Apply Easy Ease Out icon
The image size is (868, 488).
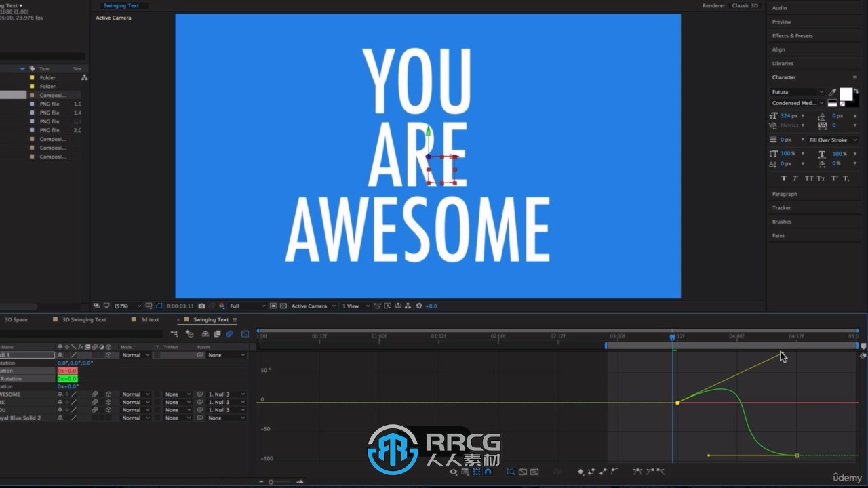click(661, 471)
